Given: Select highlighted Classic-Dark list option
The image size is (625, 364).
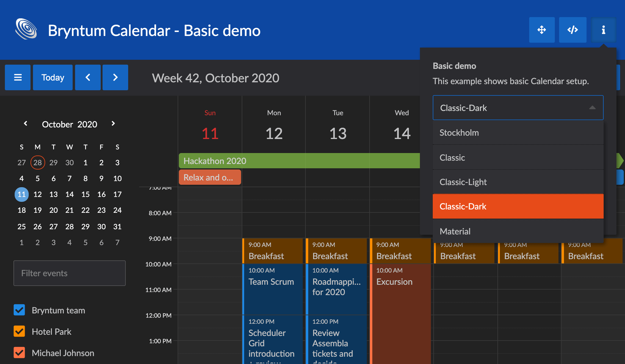Looking at the screenshot, I should tap(518, 206).
